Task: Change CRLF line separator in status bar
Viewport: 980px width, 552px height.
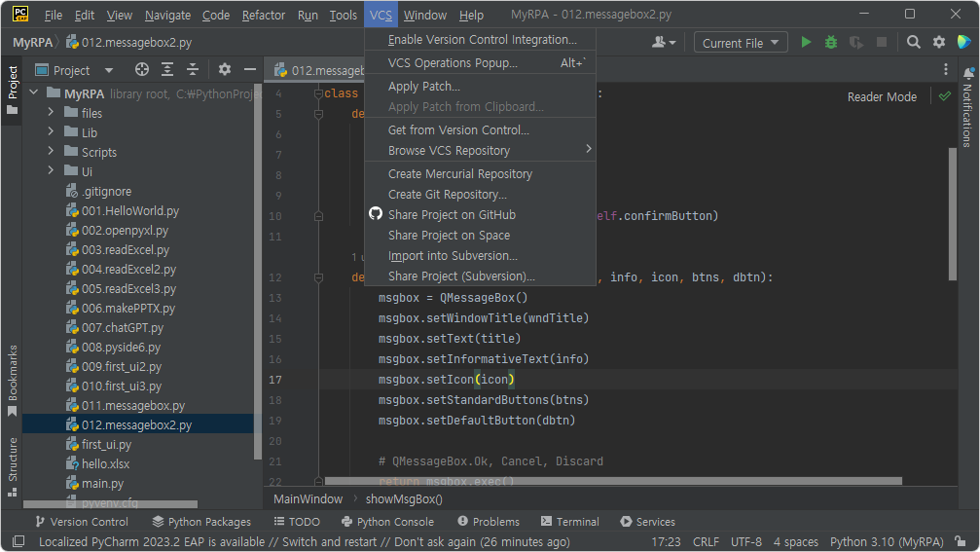Action: pyautogui.click(x=706, y=542)
